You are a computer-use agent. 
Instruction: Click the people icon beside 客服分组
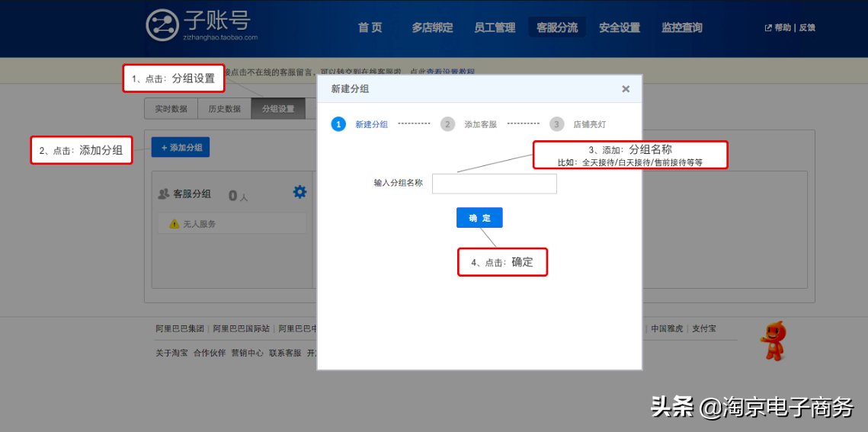click(x=163, y=194)
